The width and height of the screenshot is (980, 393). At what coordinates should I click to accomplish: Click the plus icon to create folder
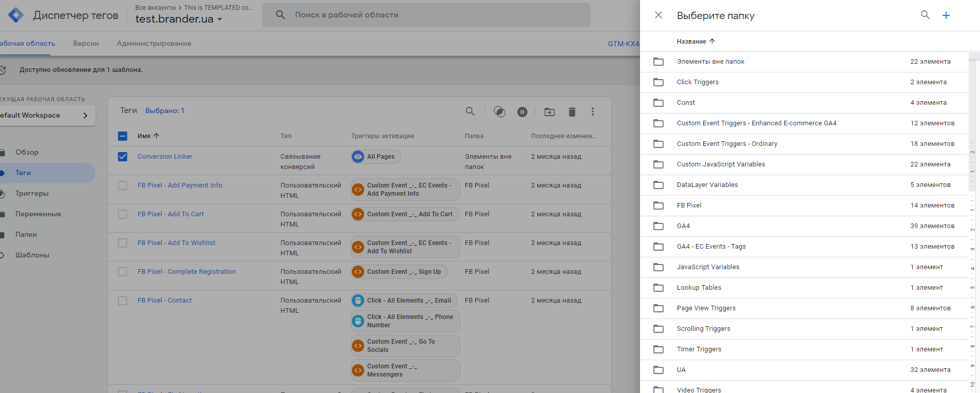[946, 15]
